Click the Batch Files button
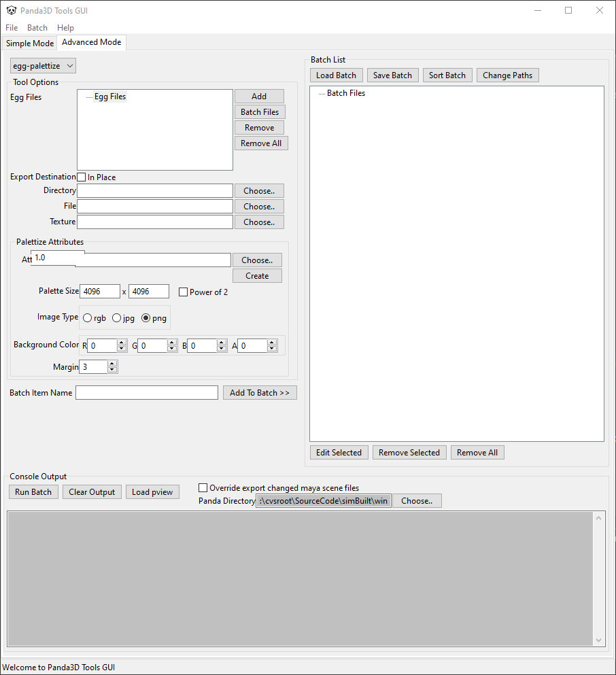Image resolution: width=616 pixels, height=675 pixels. [260, 112]
